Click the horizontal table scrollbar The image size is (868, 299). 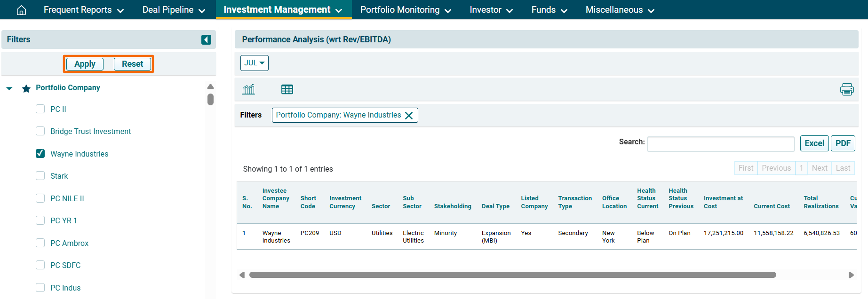click(x=512, y=275)
